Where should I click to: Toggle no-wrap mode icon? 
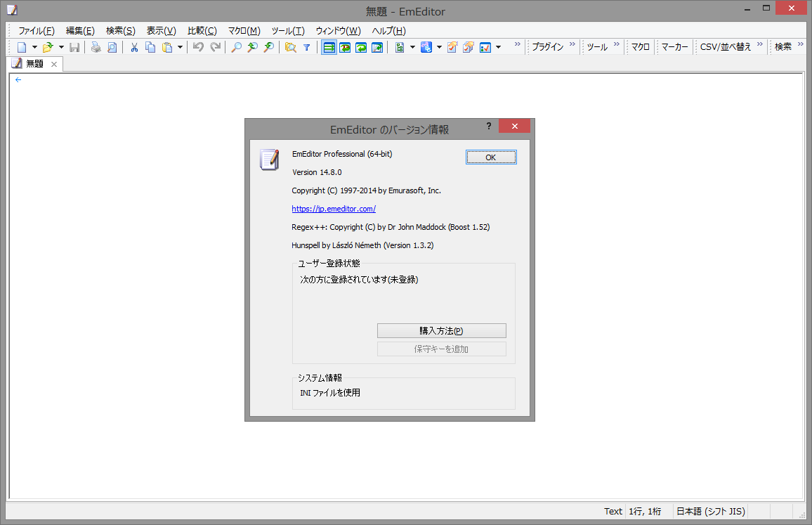point(329,47)
